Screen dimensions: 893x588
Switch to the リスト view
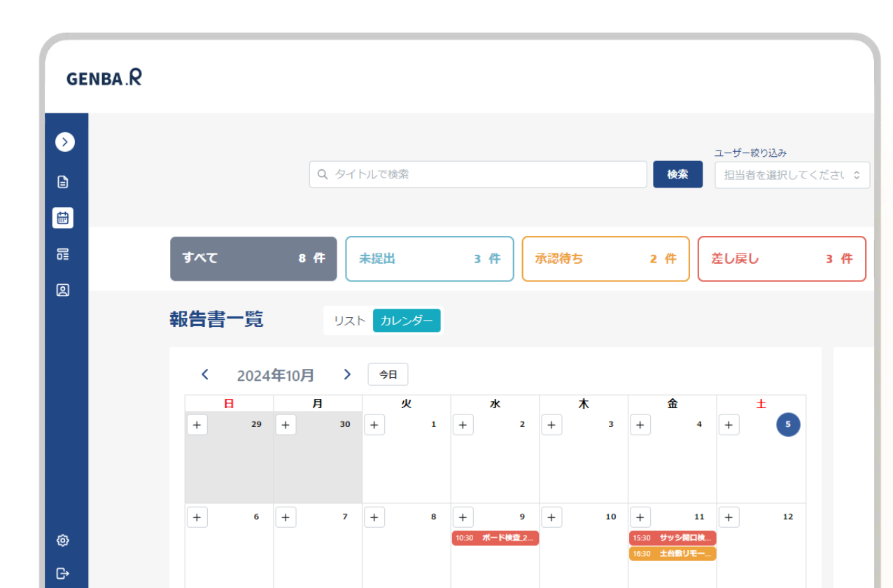(x=349, y=321)
